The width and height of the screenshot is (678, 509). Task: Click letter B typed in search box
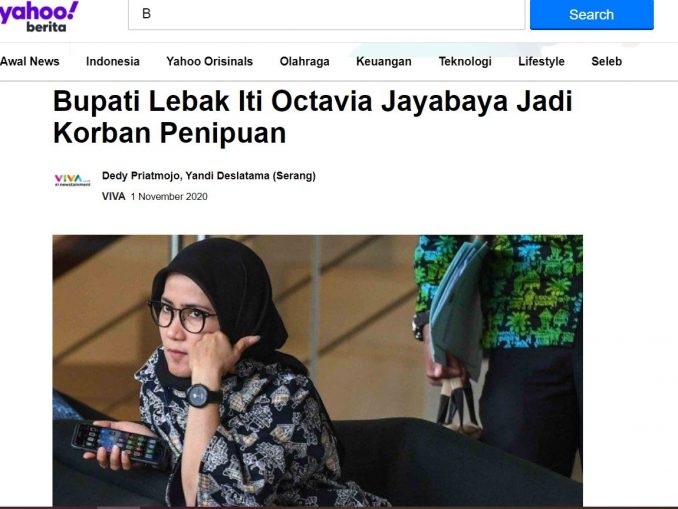(147, 14)
